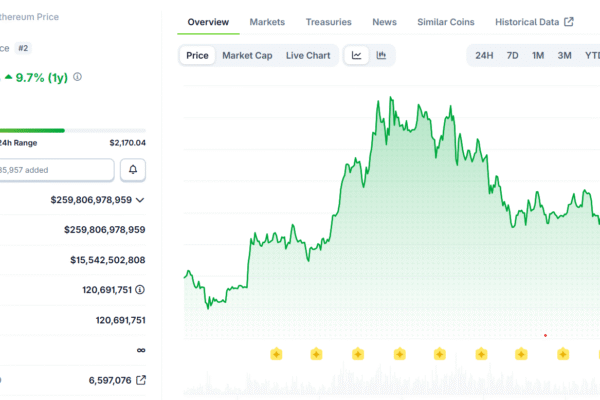This screenshot has width=600, height=400.
Task: Click info icon next to 9.7% (1y)
Action: point(78,76)
